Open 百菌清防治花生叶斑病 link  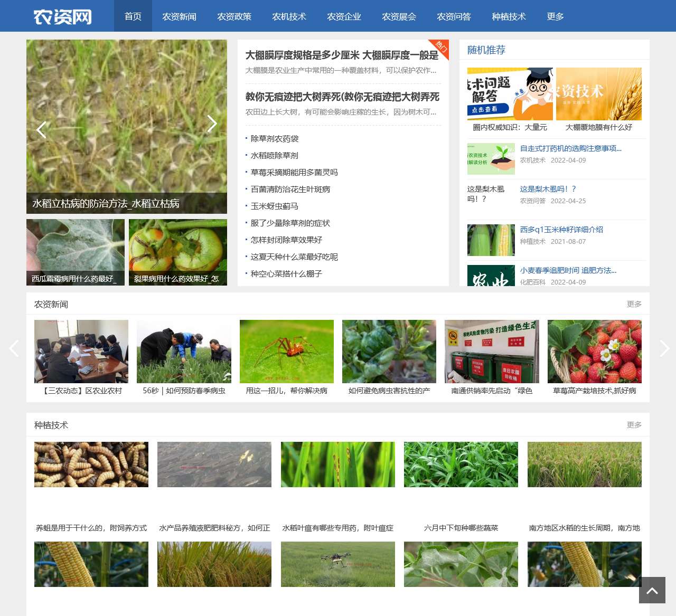(x=290, y=189)
